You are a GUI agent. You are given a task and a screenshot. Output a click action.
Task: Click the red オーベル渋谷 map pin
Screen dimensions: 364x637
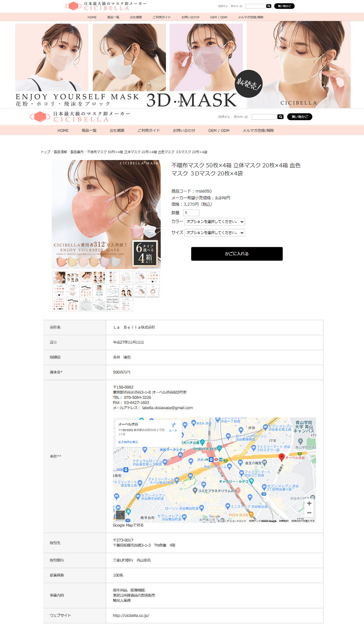tap(281, 457)
